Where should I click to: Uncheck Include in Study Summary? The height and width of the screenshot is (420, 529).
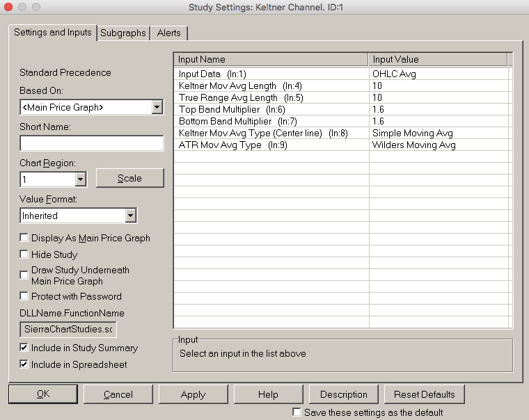point(24,348)
